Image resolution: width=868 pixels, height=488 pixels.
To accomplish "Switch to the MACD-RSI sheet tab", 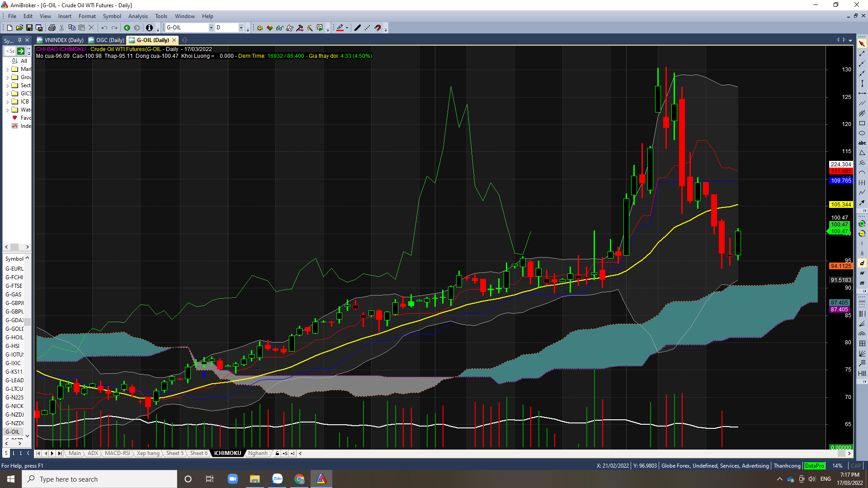I will click(117, 453).
